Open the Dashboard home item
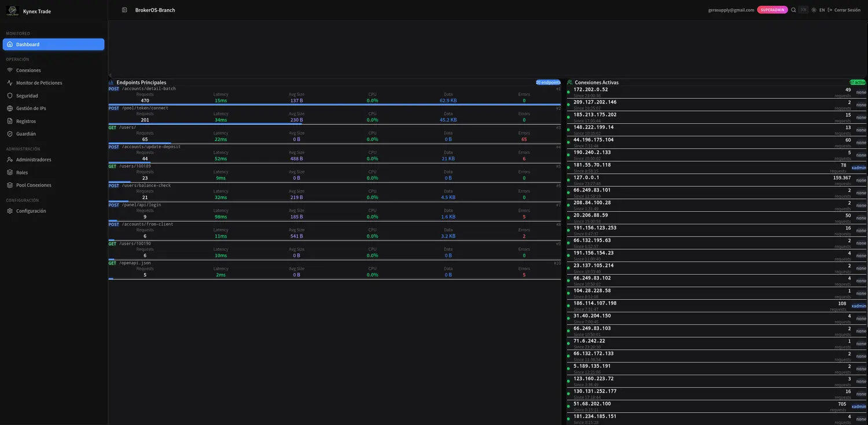The height and width of the screenshot is (425, 868). [54, 45]
